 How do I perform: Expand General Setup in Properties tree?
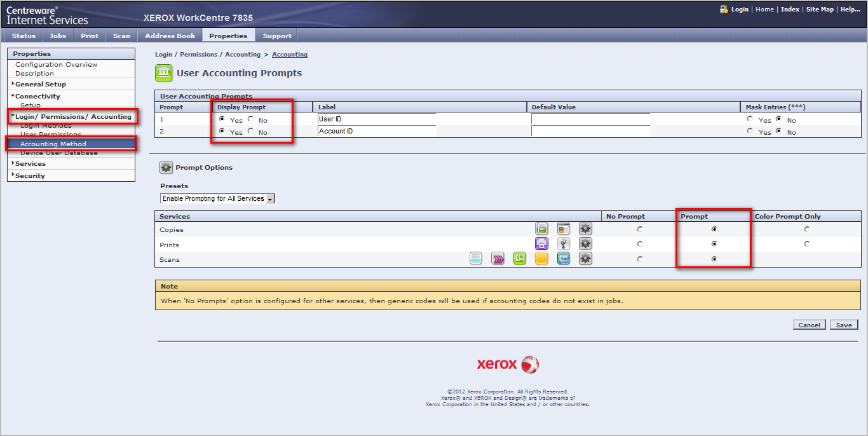40,84
